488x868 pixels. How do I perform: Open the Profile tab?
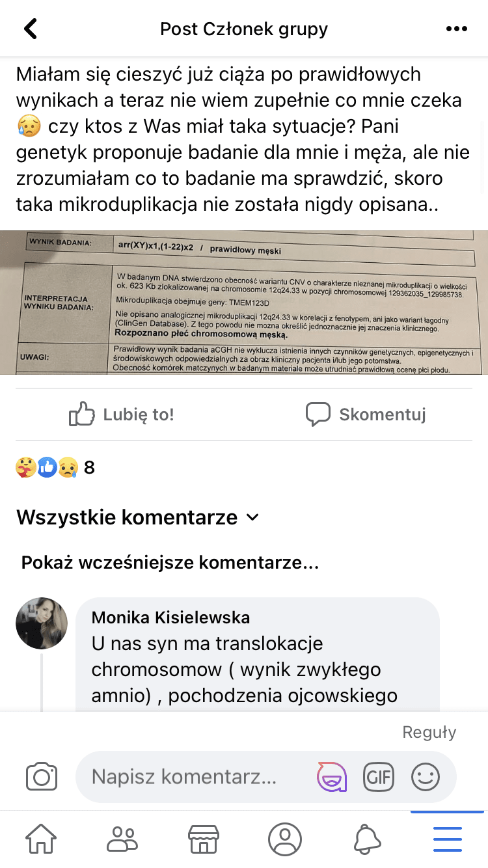pyautogui.click(x=285, y=839)
